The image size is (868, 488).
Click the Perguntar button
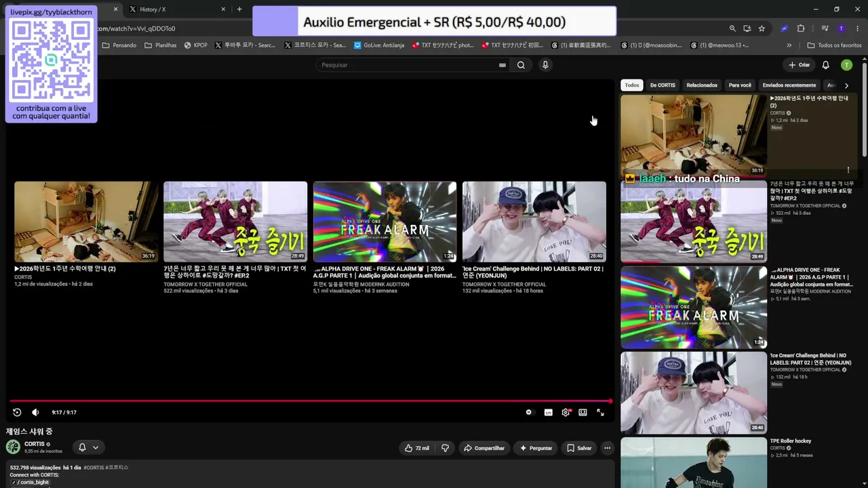point(536,448)
